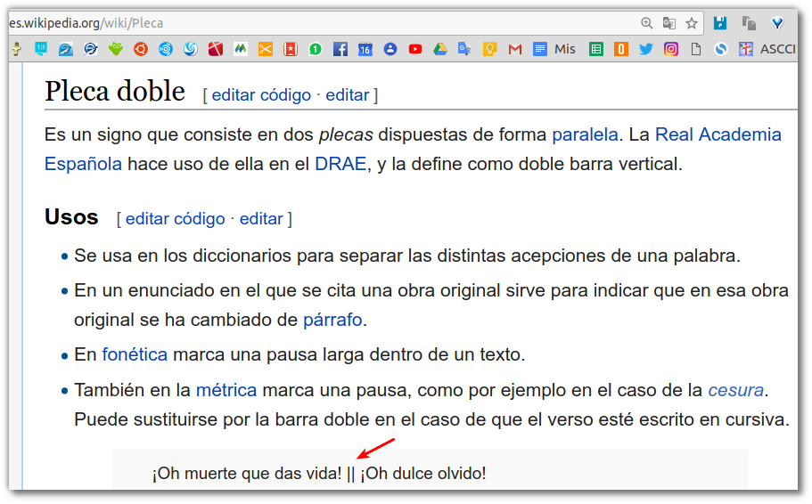Open the blank page document bookmark
Viewport: 812px width, 504px height.
(x=696, y=49)
